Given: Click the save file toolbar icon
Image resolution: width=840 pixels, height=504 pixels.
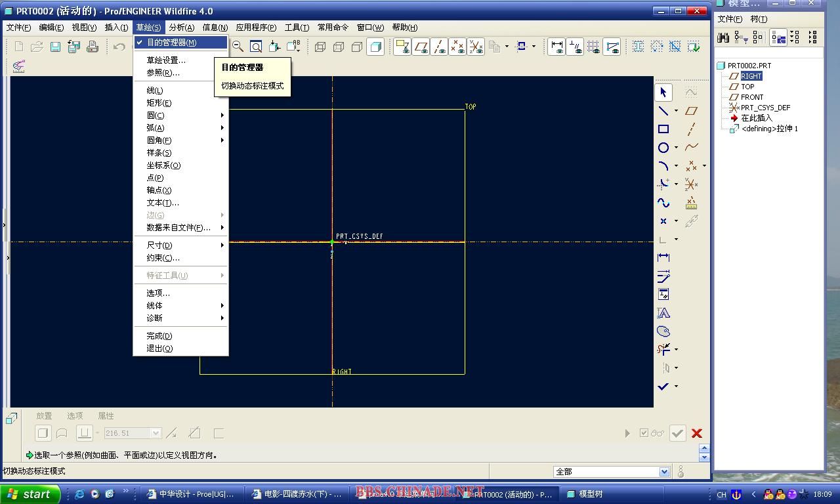Looking at the screenshot, I should pos(55,47).
